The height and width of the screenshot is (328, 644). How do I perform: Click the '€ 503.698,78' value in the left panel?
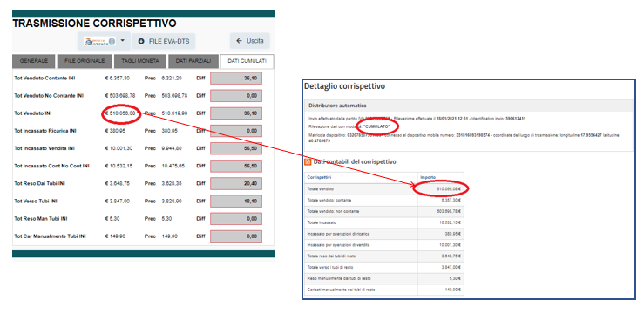tap(120, 96)
